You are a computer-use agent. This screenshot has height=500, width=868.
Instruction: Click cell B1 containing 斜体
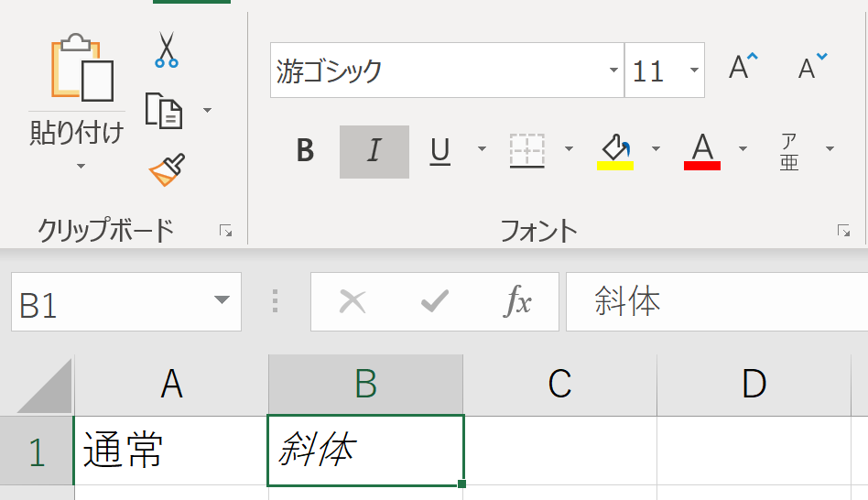coord(365,451)
